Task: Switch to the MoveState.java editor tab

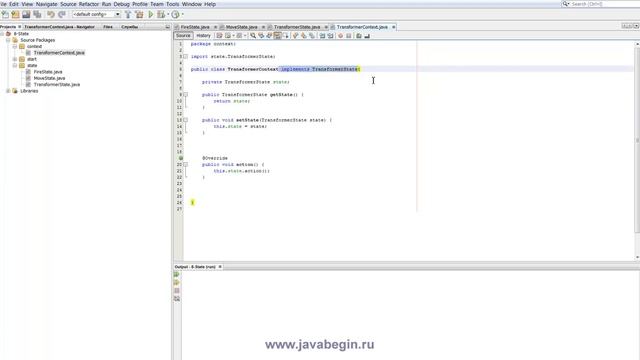Action: click(x=241, y=27)
